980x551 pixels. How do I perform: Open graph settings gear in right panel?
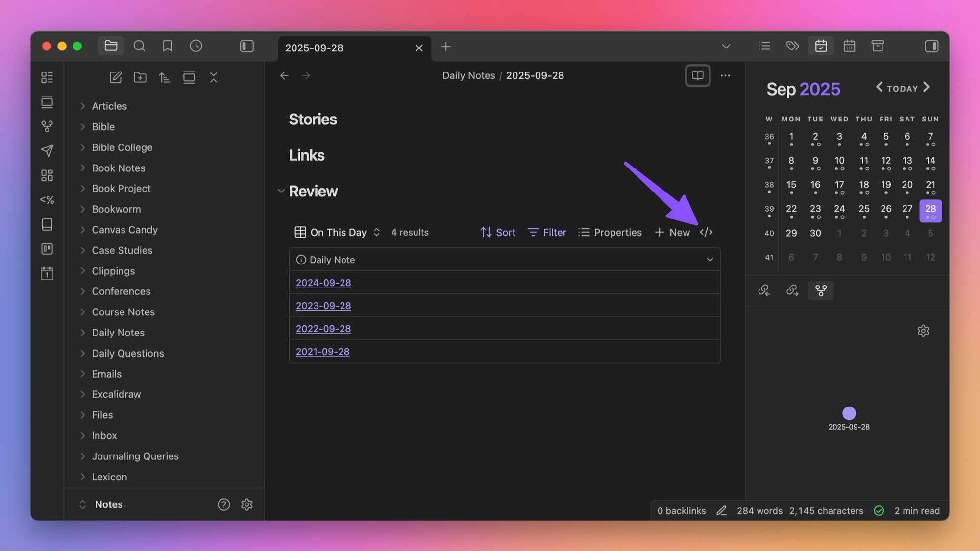(923, 331)
